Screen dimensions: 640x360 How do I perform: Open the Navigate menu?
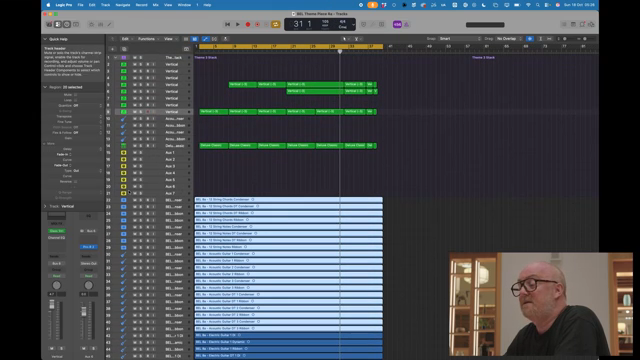tap(123, 5)
